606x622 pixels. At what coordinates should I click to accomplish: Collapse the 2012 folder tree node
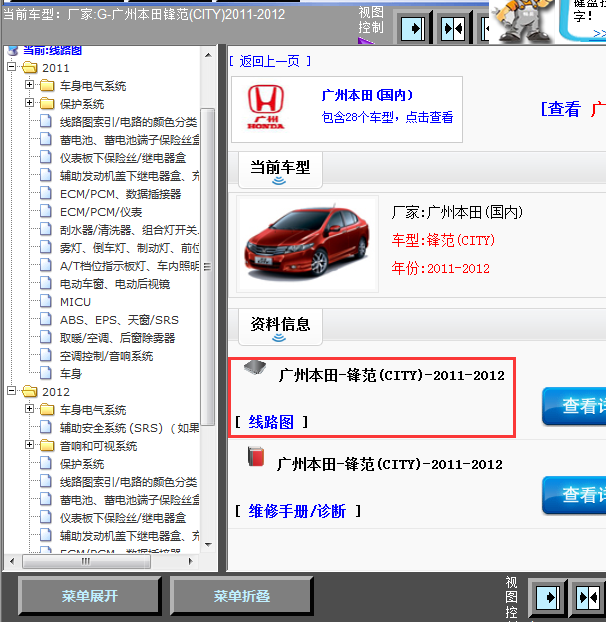tap(12, 391)
